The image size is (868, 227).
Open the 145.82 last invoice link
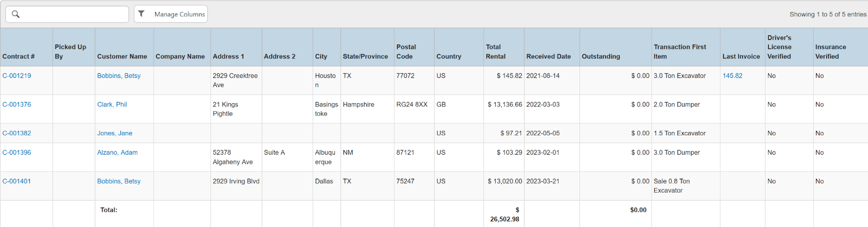tap(732, 76)
